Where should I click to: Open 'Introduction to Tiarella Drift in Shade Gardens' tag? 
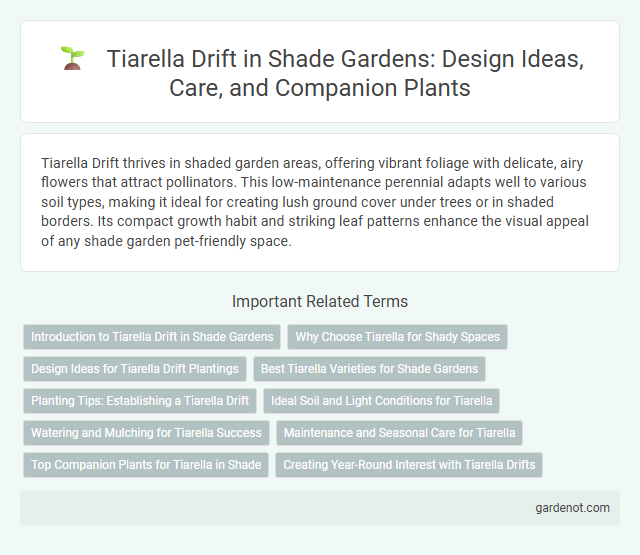click(152, 337)
